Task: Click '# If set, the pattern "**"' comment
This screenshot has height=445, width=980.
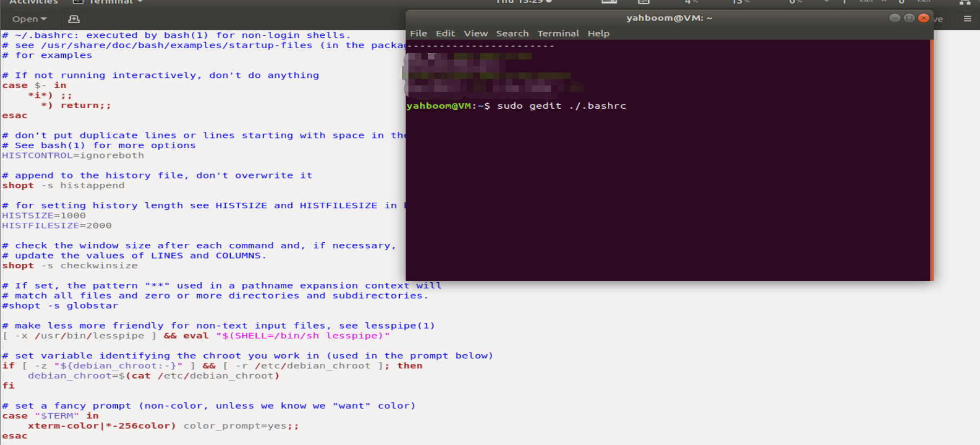Action: (222, 286)
